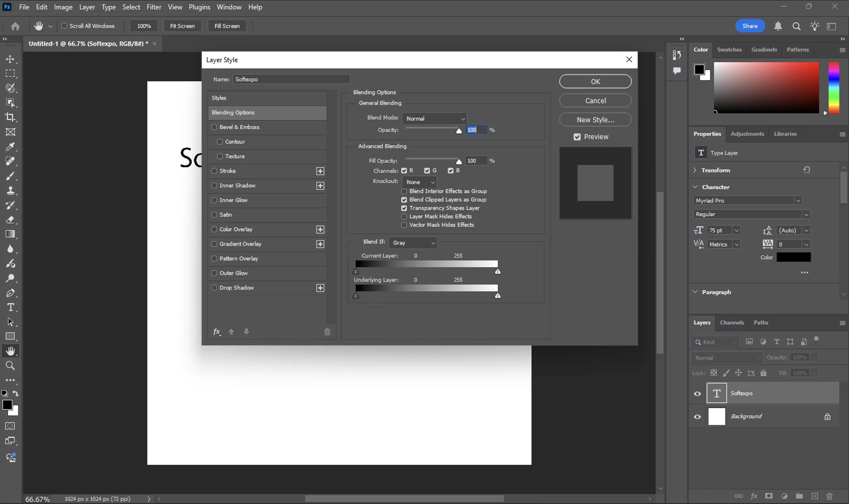This screenshot has width=849, height=504.
Task: Open the Knockout dropdown
Action: [x=419, y=182]
